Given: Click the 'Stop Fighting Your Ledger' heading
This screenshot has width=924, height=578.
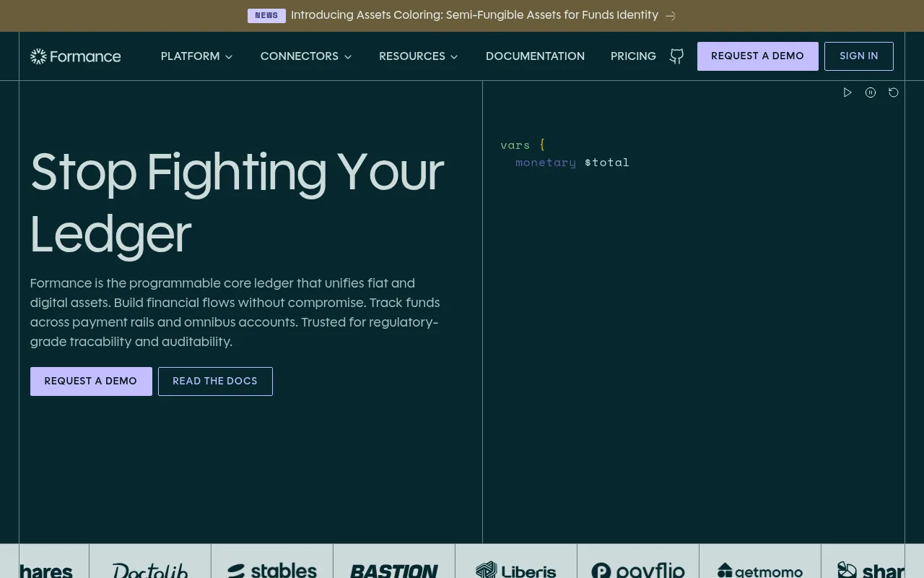Looking at the screenshot, I should [237, 203].
